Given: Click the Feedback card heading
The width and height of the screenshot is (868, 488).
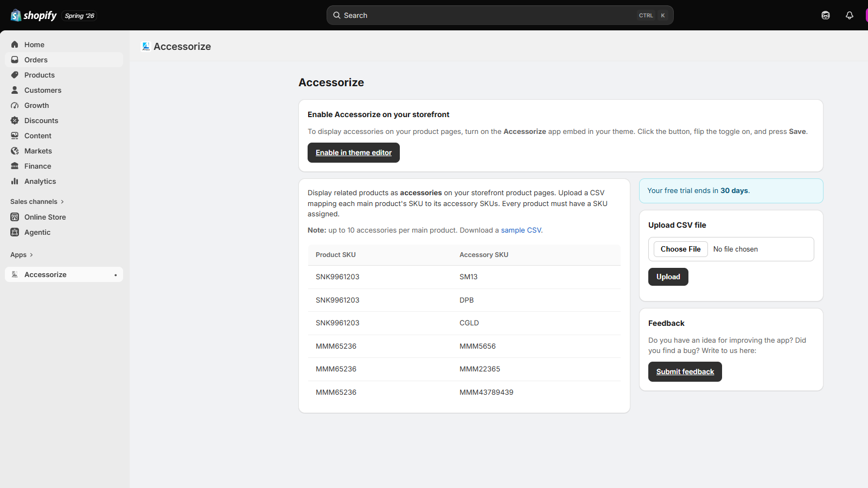Looking at the screenshot, I should [666, 323].
